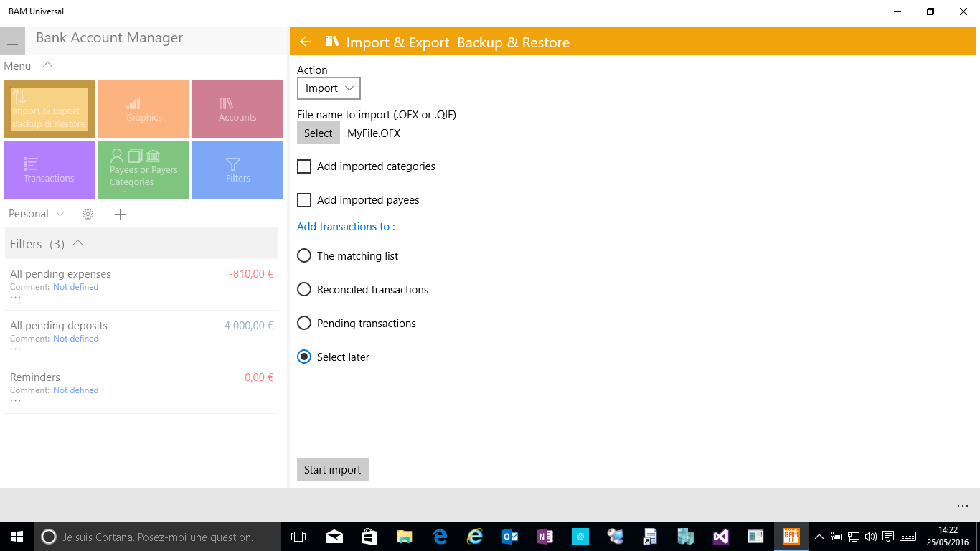Open the hamburger menu button

tap(12, 42)
